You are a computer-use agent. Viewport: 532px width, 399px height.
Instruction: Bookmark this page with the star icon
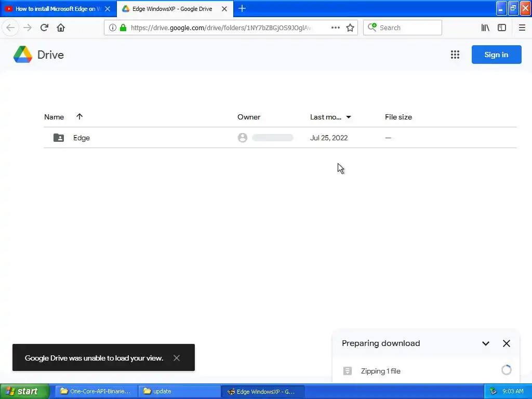(350, 28)
